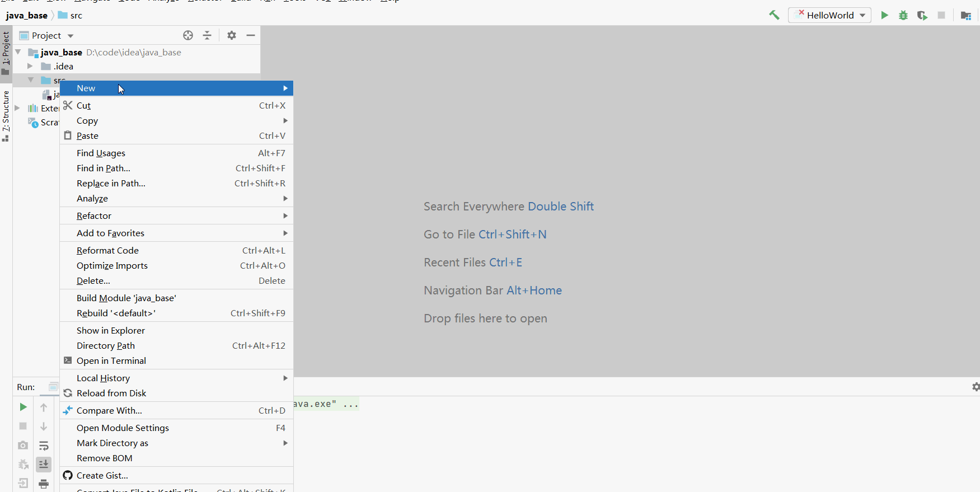Click Open Module Settings
The height and width of the screenshot is (492, 980).
point(176,428)
